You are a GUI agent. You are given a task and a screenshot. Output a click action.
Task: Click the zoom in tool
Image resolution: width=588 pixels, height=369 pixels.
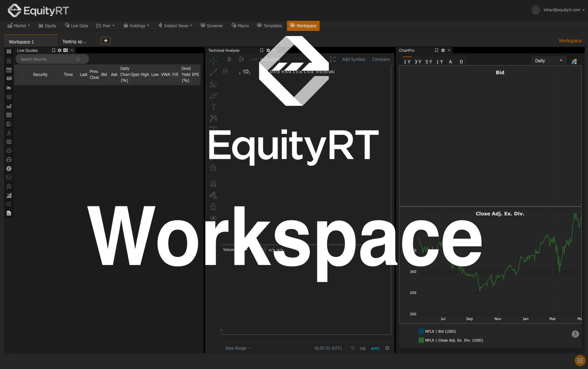[213, 168]
